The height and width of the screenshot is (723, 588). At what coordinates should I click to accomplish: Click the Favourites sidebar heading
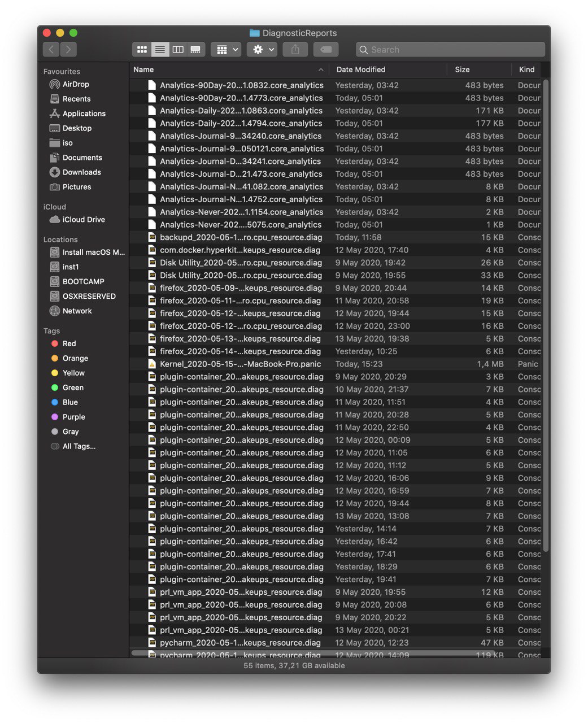tap(62, 72)
